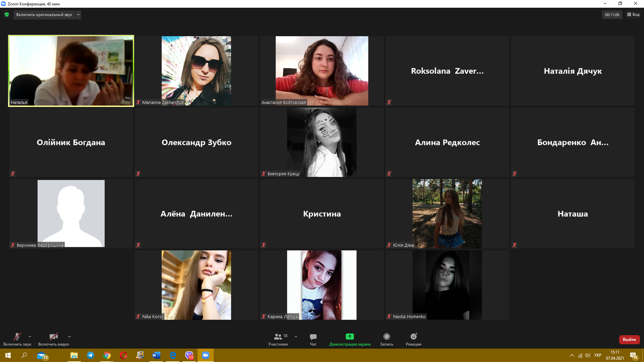Click the Nika Korol participant tile
Viewport: 644px width, 362px height.
(196, 285)
